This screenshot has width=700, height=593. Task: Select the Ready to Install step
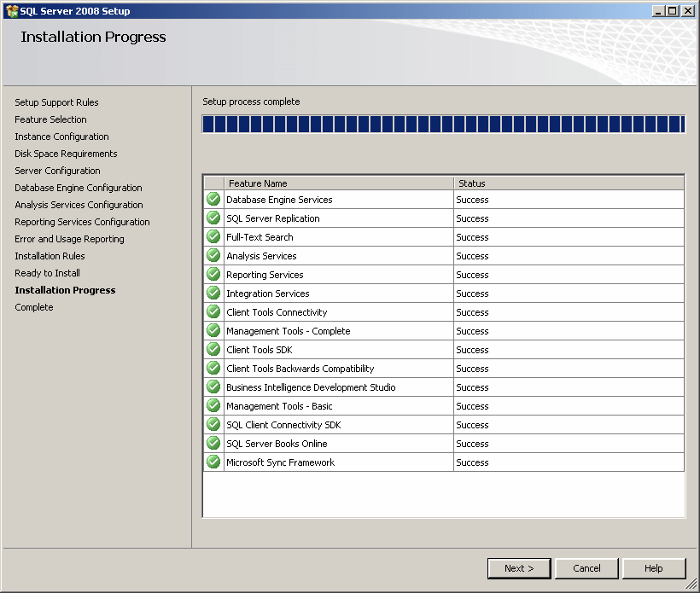pyautogui.click(x=47, y=273)
